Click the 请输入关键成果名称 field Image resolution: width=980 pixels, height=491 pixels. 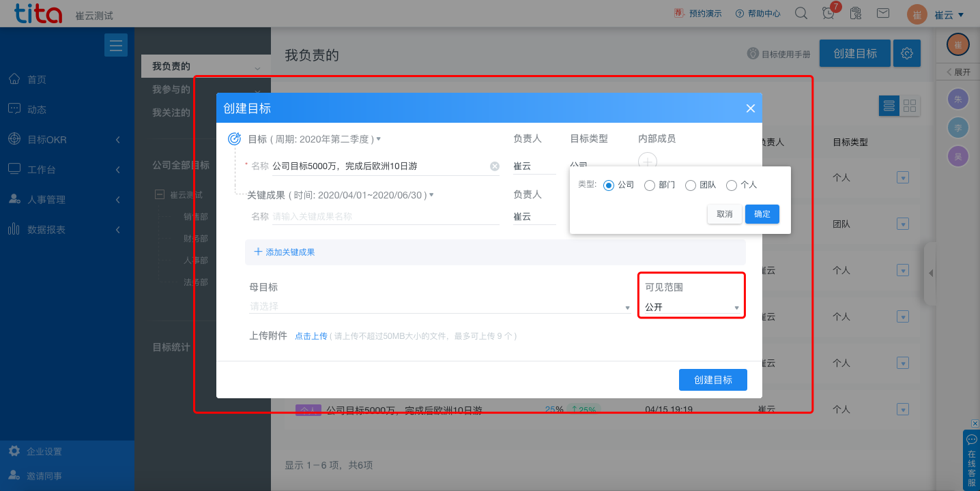coord(386,217)
